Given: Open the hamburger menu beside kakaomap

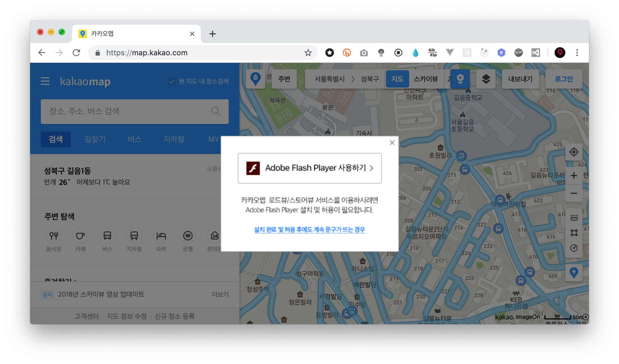Looking at the screenshot, I should (45, 81).
